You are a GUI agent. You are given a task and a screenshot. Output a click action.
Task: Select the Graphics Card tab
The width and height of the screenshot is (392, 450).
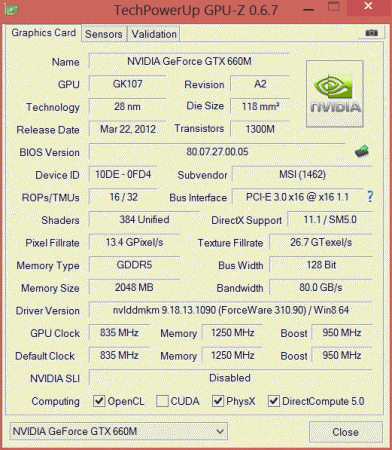pyautogui.click(x=43, y=33)
